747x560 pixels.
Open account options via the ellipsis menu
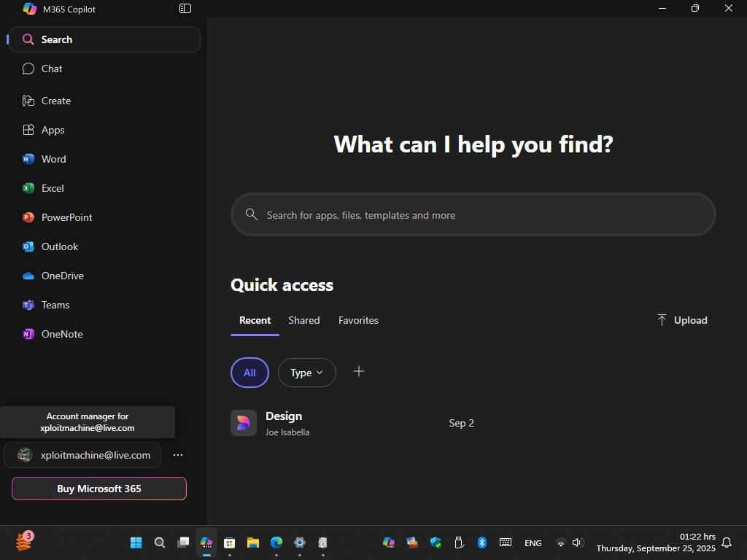pyautogui.click(x=177, y=454)
